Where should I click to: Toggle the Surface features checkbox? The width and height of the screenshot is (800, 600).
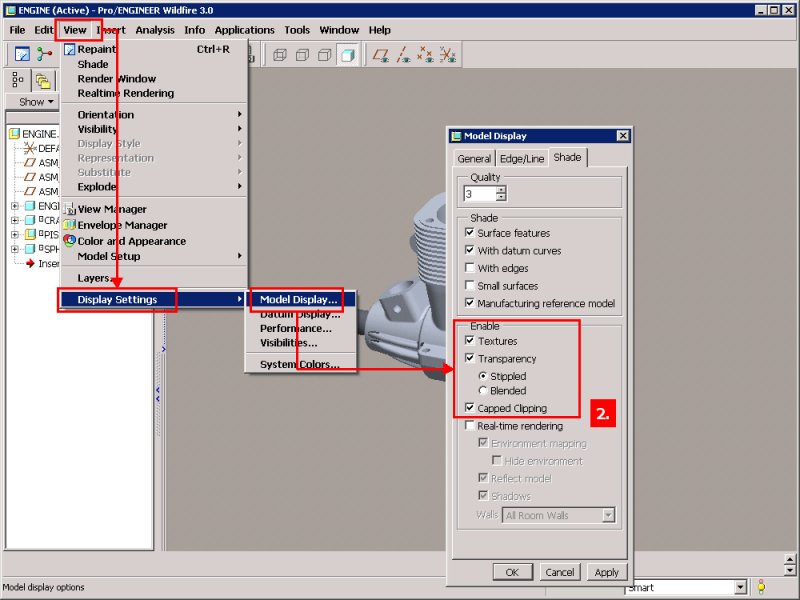(470, 233)
